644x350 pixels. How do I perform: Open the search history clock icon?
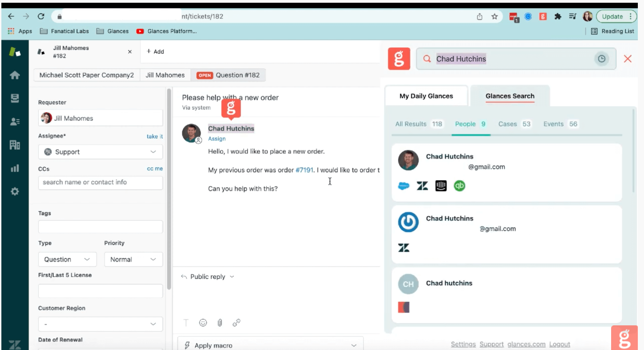pyautogui.click(x=602, y=59)
